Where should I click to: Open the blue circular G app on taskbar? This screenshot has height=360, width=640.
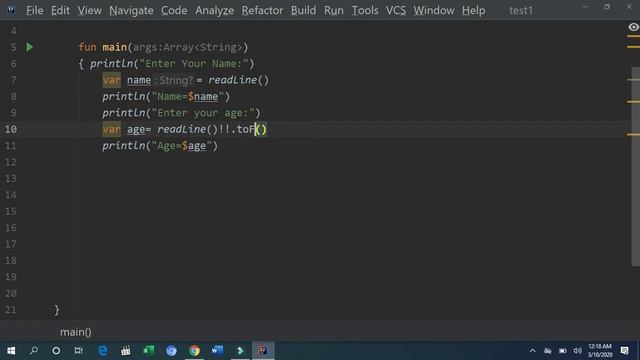click(x=171, y=351)
